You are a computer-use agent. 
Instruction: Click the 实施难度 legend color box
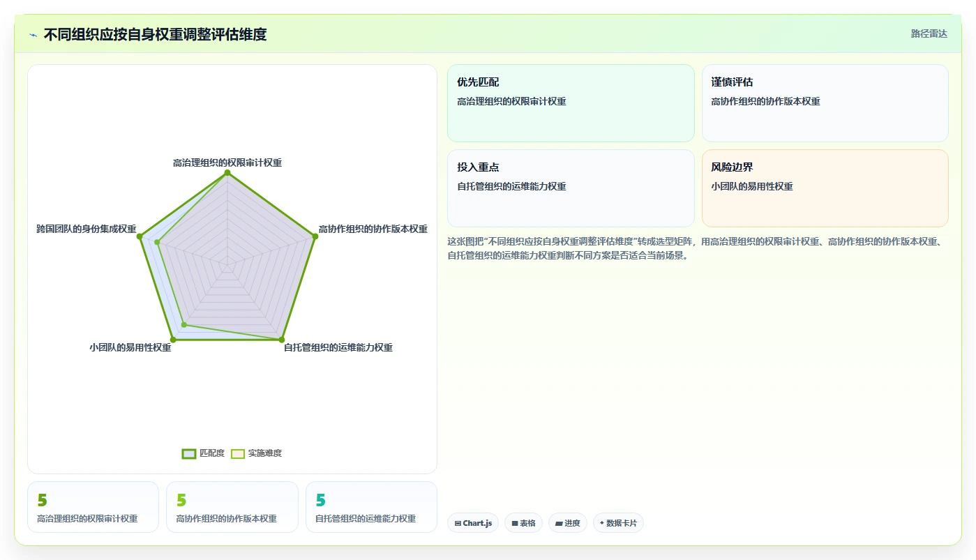238,453
